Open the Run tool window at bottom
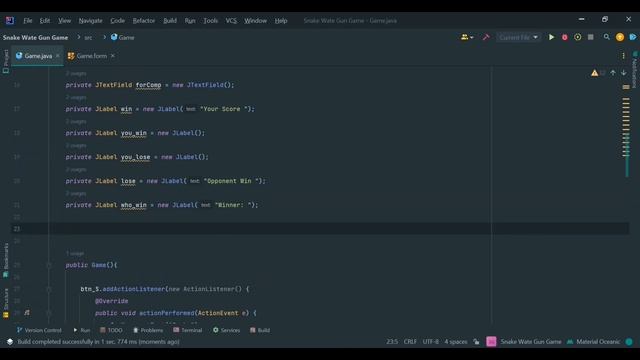The width and height of the screenshot is (640, 360). pyautogui.click(x=82, y=330)
